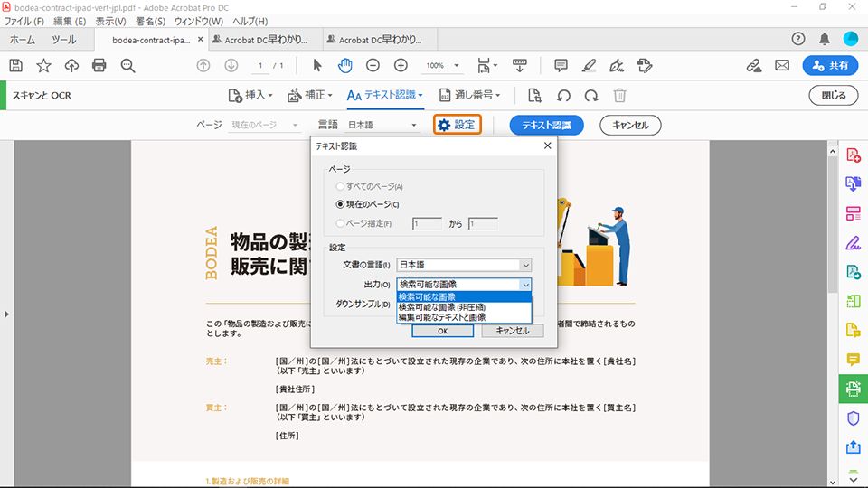Image resolution: width=868 pixels, height=488 pixels.
Task: Select ページ指定 radio button
Action: 341,223
